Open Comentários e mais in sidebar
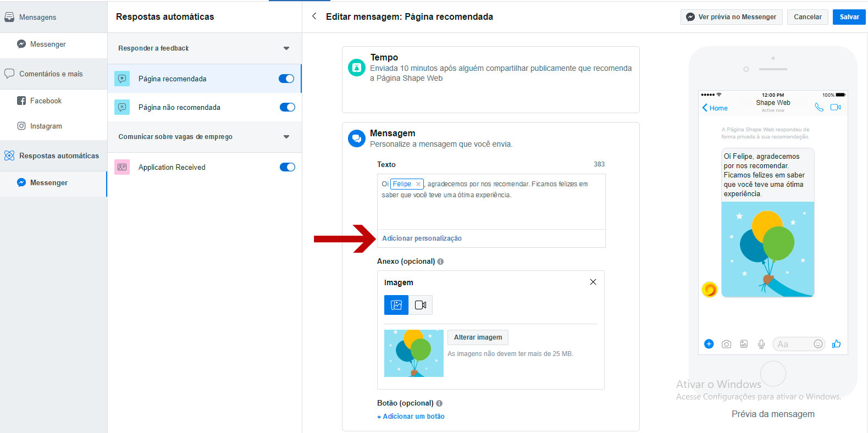This screenshot has width=868, height=433. [51, 74]
